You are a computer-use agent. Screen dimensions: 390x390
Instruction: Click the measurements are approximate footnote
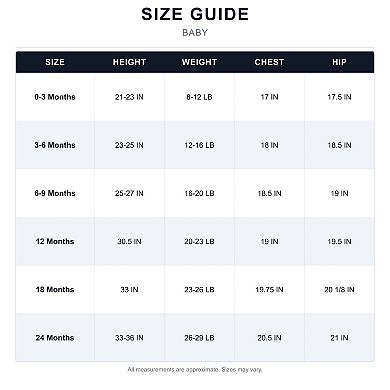click(x=195, y=369)
